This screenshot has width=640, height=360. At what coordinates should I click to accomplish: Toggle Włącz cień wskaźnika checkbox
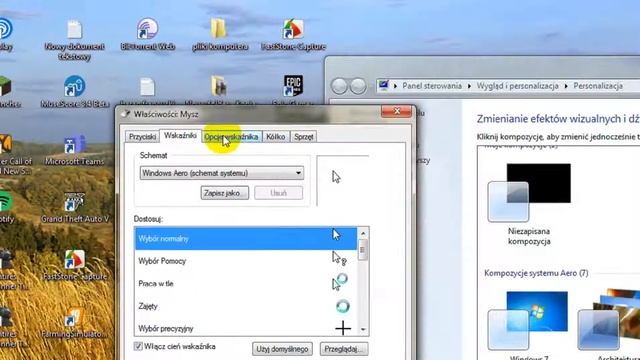pyautogui.click(x=138, y=347)
